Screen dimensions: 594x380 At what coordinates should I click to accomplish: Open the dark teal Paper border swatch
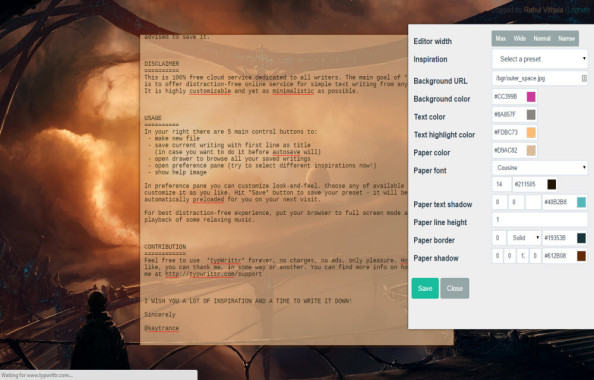(x=581, y=238)
